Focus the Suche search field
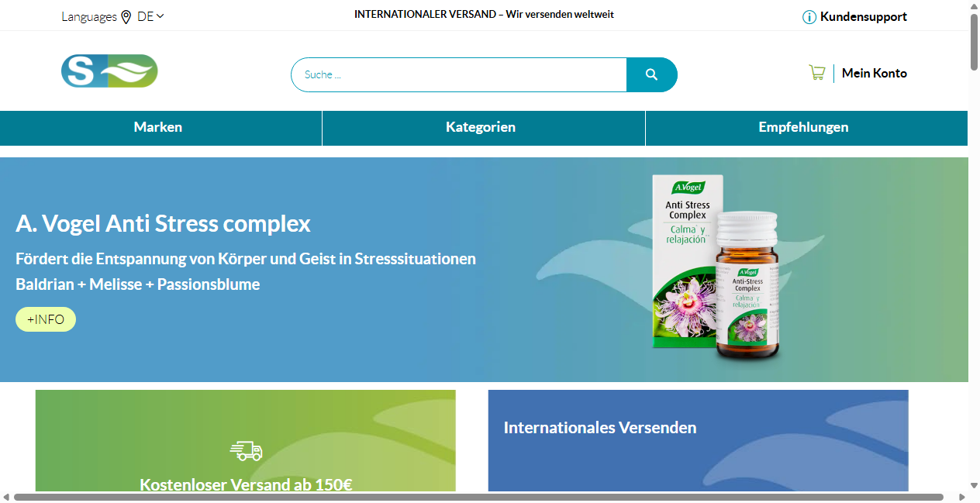 pyautogui.click(x=459, y=74)
